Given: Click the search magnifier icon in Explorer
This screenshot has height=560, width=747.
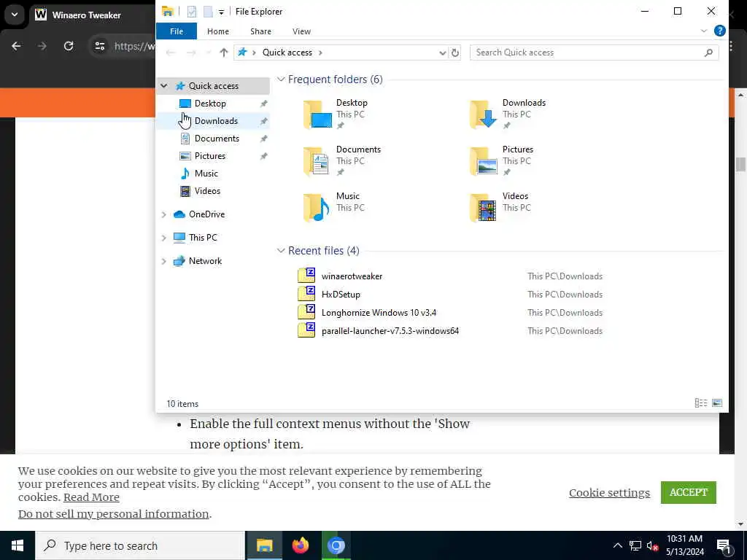Looking at the screenshot, I should click(x=708, y=52).
